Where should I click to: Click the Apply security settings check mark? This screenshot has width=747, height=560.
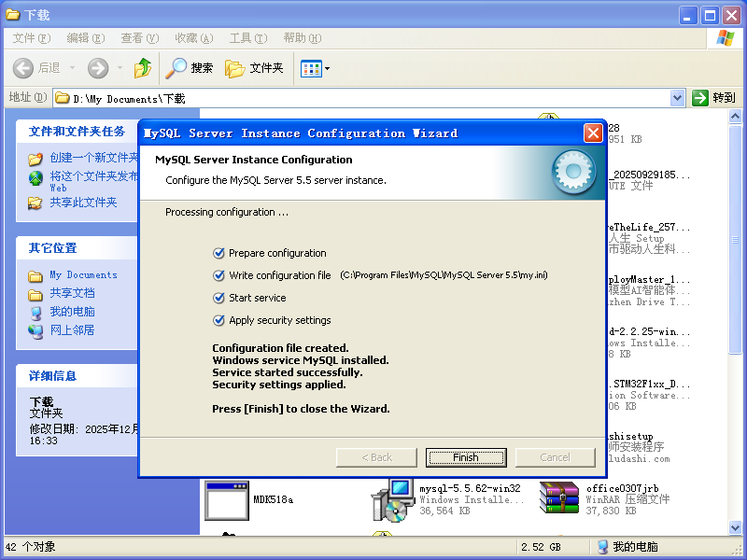[218, 320]
